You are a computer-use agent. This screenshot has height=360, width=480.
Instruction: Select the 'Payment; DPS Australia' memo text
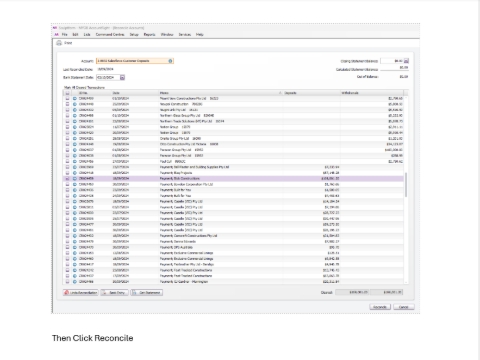[x=176, y=247]
